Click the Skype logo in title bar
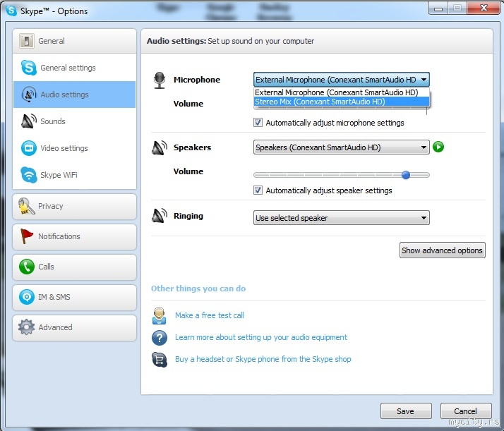The width and height of the screenshot is (504, 431). [11, 11]
